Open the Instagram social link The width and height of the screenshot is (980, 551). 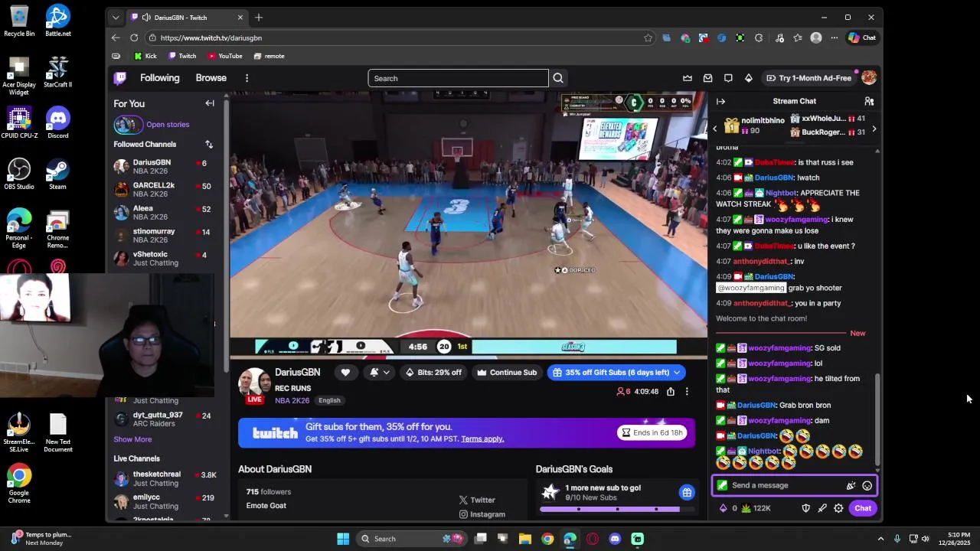[482, 514]
